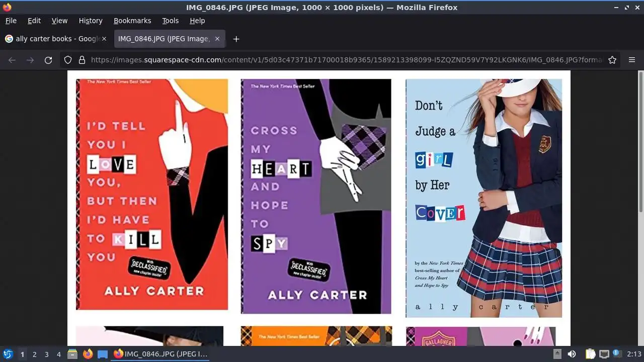Click the clock showing 2:13

(634, 354)
